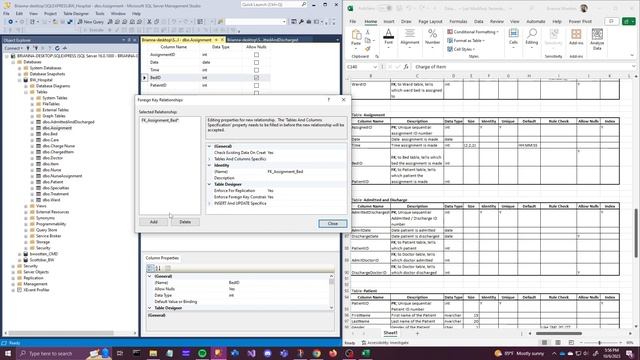Viewport: 640px width, 360px height.
Task: Collapse the Identity section in dialog
Action: click(x=209, y=165)
